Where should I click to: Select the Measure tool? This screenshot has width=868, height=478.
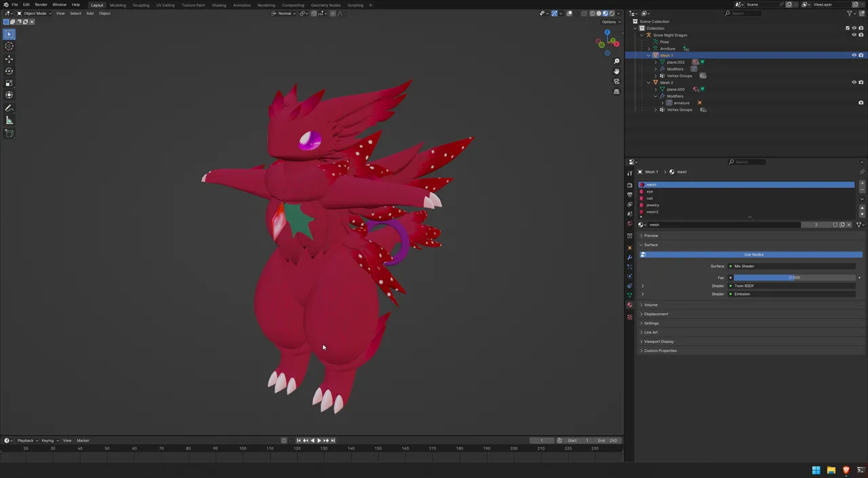tap(9, 120)
